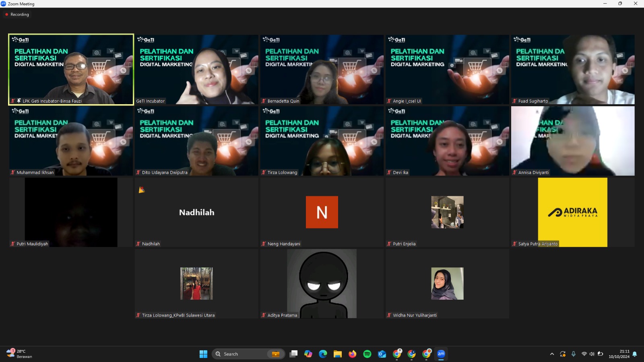Select Widha Nur Yuliharjanti's profile picture
This screenshot has height=362, width=644.
point(447,284)
